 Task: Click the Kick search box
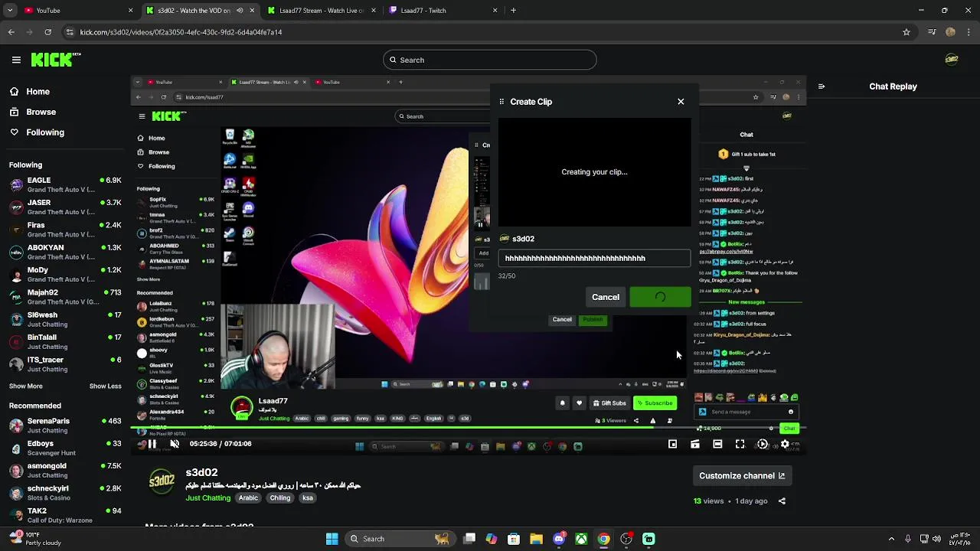[x=490, y=60]
